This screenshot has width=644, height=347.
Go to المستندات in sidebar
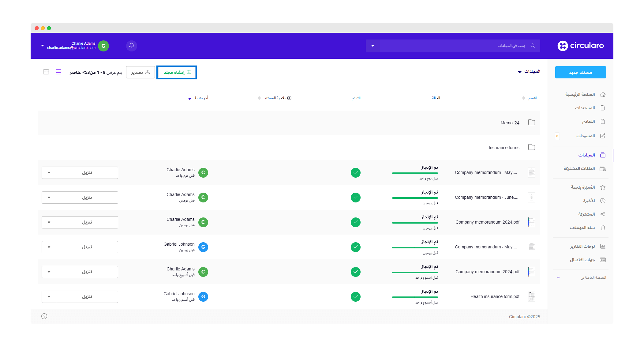point(585,108)
